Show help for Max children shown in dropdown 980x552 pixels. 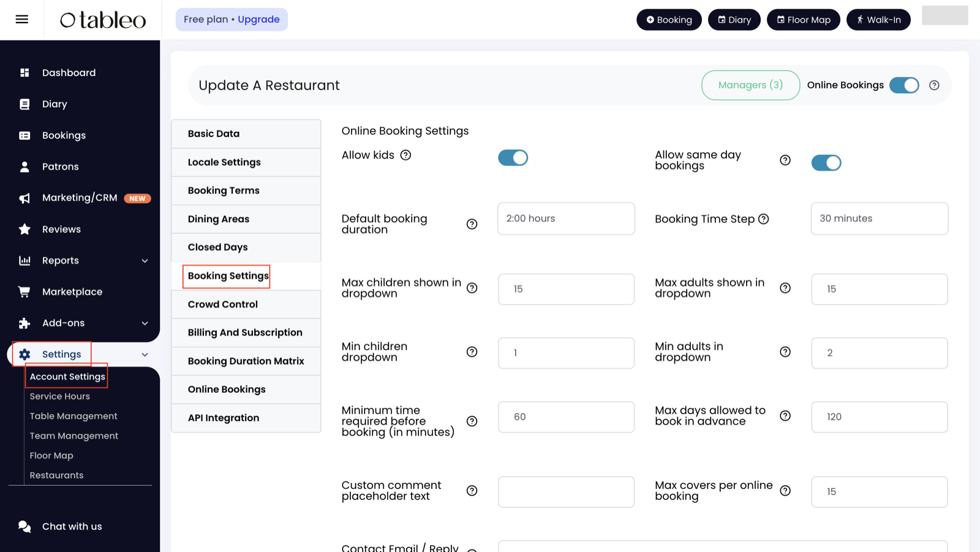coord(472,288)
